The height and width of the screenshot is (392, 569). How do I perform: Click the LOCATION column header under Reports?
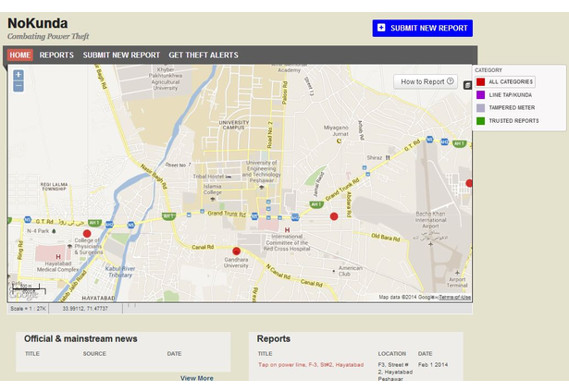pyautogui.click(x=392, y=353)
